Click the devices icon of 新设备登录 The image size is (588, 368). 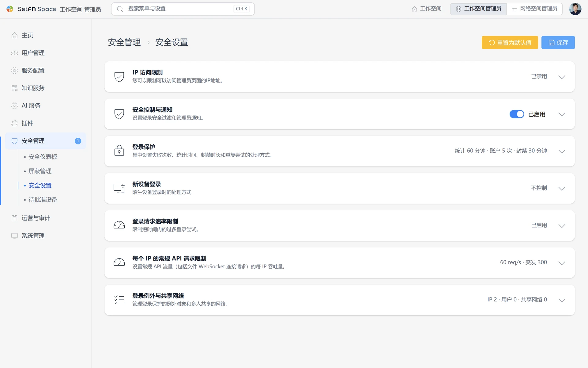pyautogui.click(x=119, y=188)
